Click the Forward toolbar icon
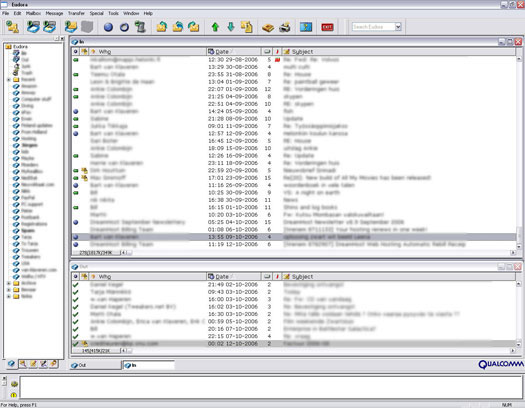The width and height of the screenshot is (525, 408). (x=194, y=27)
